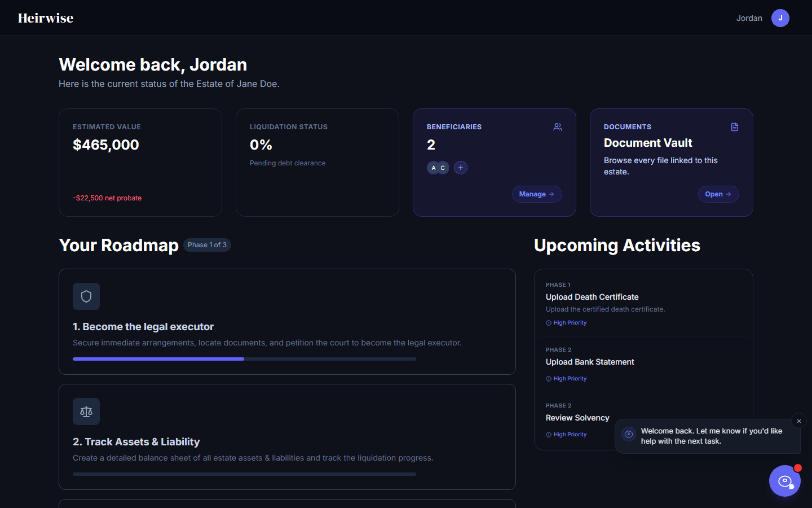This screenshot has height=508, width=812.
Task: Click the Upcoming Activities heading
Action: [617, 246]
